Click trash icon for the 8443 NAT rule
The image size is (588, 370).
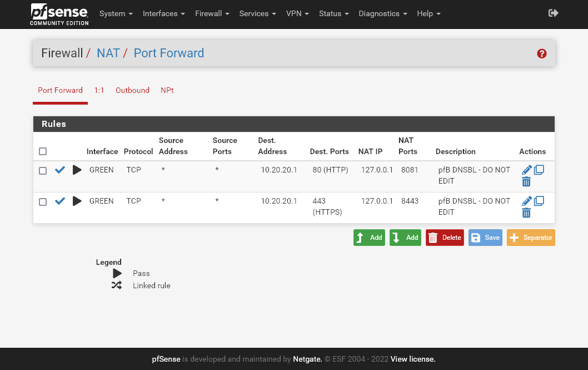coord(526,213)
